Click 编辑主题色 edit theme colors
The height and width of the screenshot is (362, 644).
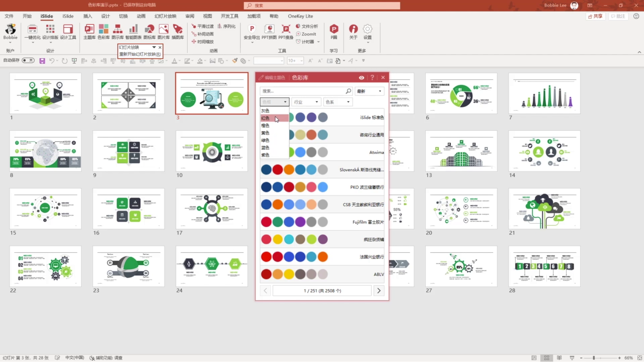[x=272, y=77]
